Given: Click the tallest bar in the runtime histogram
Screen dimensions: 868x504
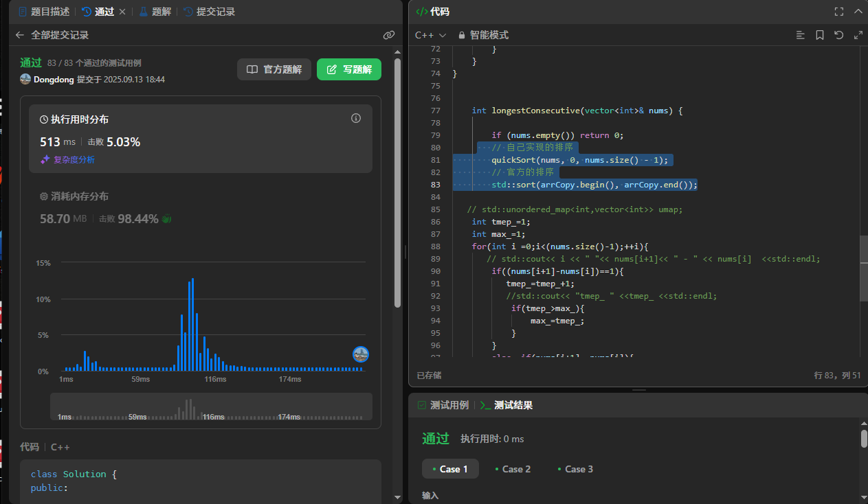Looking at the screenshot, I should (193, 324).
